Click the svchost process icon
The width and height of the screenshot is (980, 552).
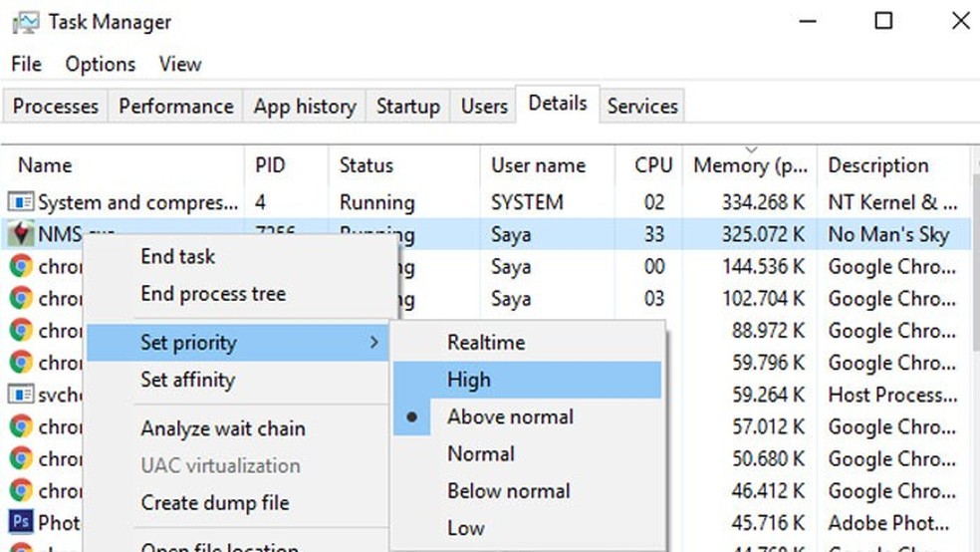pos(21,395)
